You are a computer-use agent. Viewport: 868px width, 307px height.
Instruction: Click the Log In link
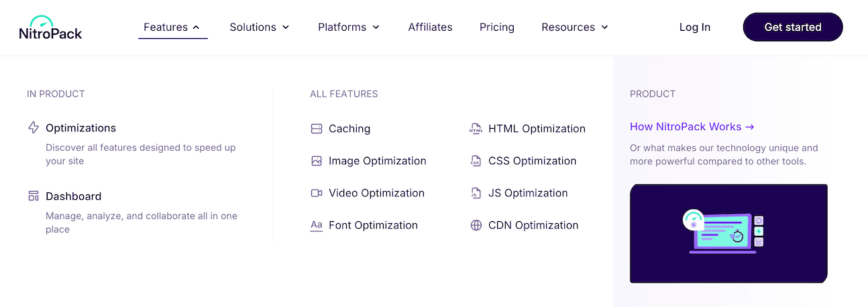click(x=695, y=27)
